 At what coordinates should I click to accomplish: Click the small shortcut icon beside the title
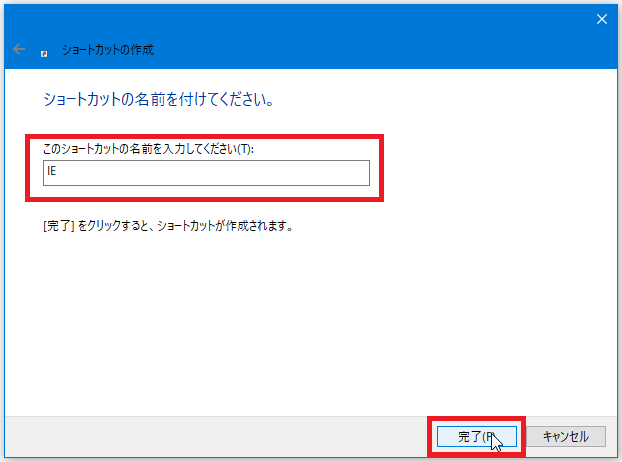[44, 50]
